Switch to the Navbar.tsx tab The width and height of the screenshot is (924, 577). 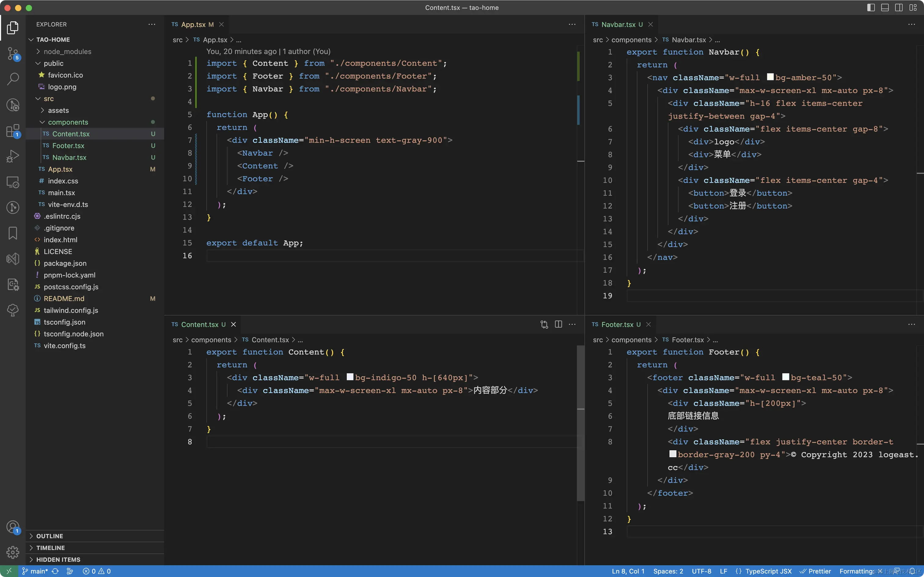click(x=618, y=24)
